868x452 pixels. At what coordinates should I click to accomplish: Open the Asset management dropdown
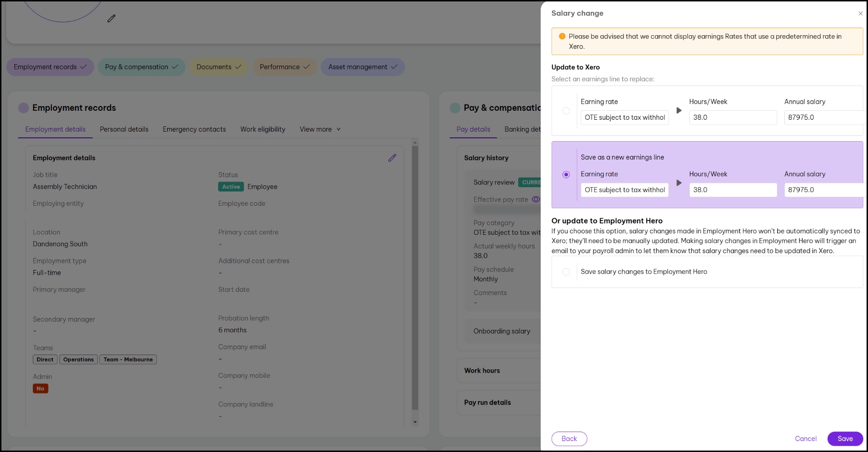tap(362, 67)
